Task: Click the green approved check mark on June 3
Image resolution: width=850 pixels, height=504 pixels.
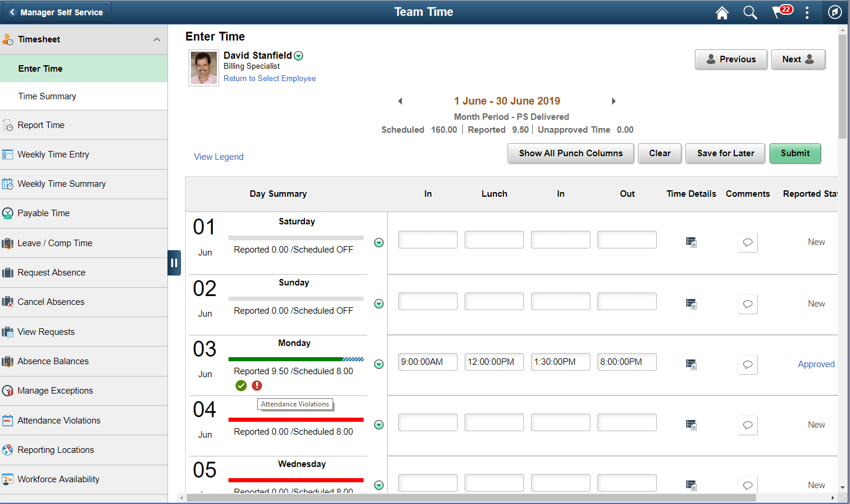Action: click(241, 385)
